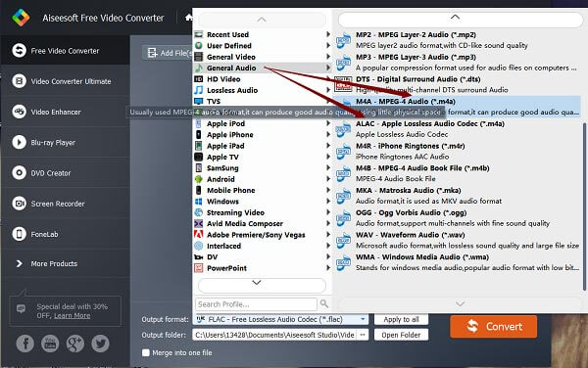Click the Open Folder button

[x=401, y=335]
